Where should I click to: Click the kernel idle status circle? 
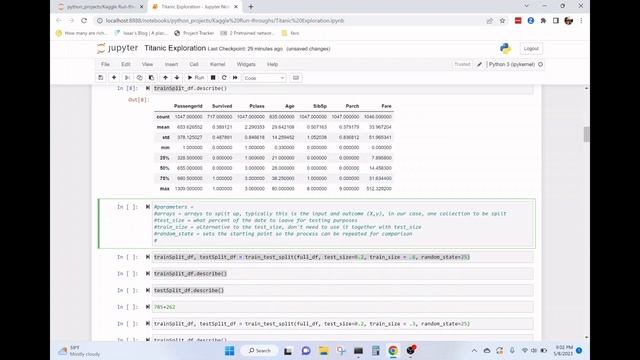pyautogui.click(x=540, y=64)
